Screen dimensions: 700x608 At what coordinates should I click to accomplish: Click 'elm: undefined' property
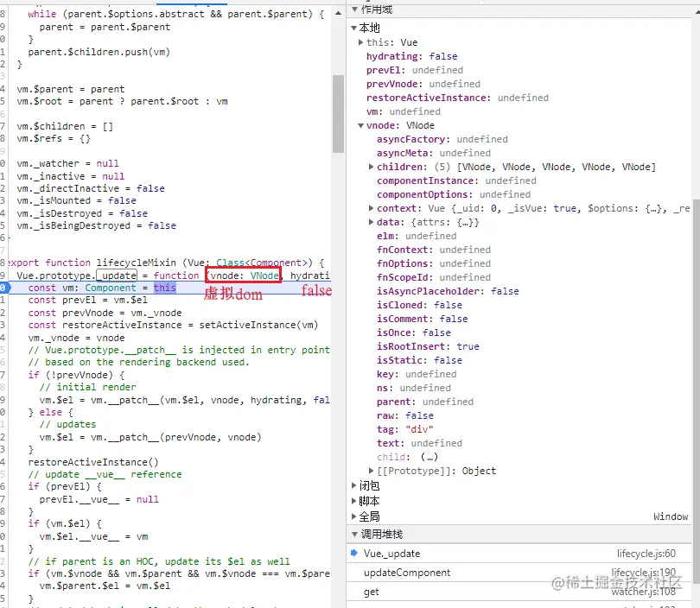tap(417, 236)
